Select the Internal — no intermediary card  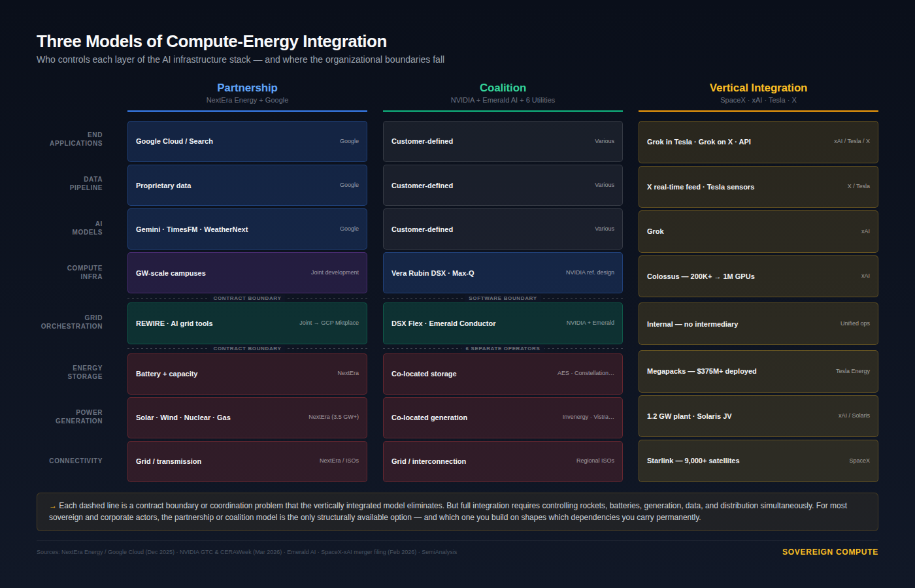758,324
